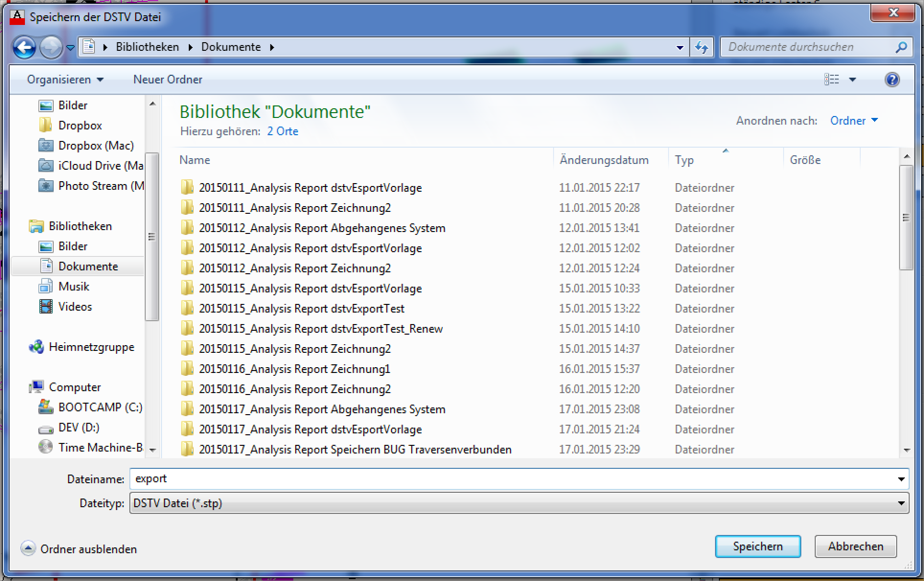Open the Organisieren menu

pyautogui.click(x=65, y=80)
